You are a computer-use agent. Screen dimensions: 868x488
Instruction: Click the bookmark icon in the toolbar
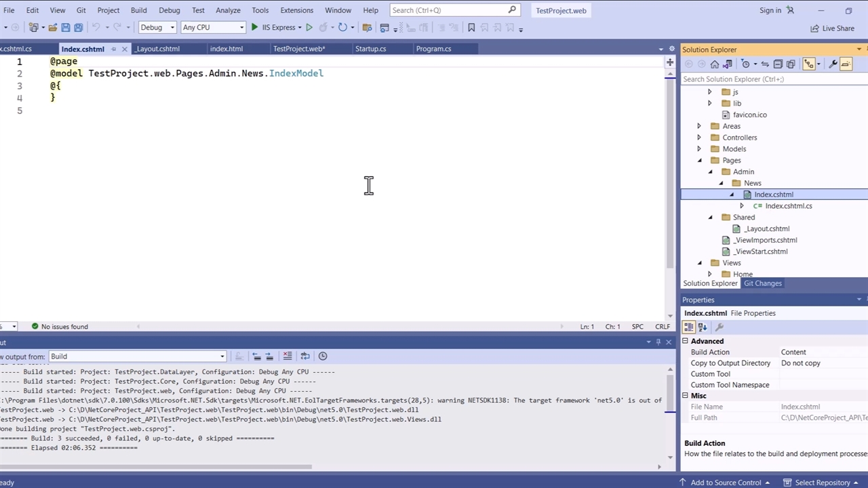pyautogui.click(x=471, y=28)
